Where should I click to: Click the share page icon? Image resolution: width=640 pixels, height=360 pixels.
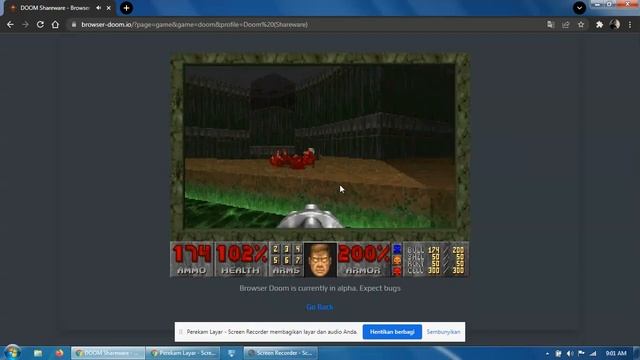tap(566, 24)
